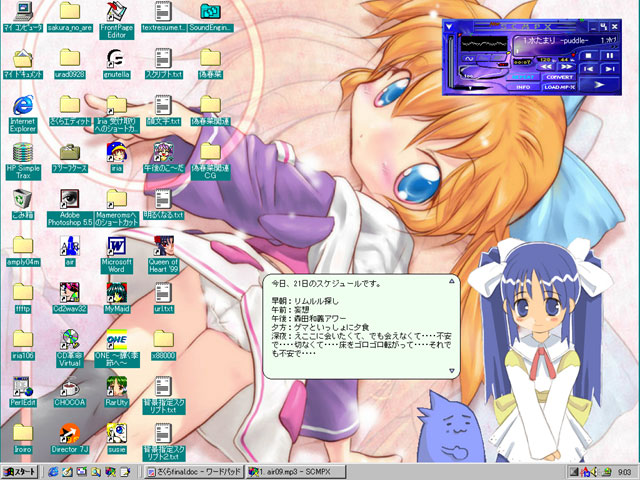Select the CHOCOA desktop shortcut

pyautogui.click(x=70, y=392)
